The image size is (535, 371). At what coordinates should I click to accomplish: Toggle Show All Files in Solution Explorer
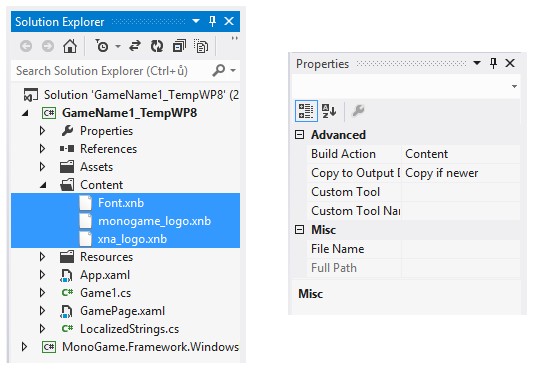pos(201,46)
